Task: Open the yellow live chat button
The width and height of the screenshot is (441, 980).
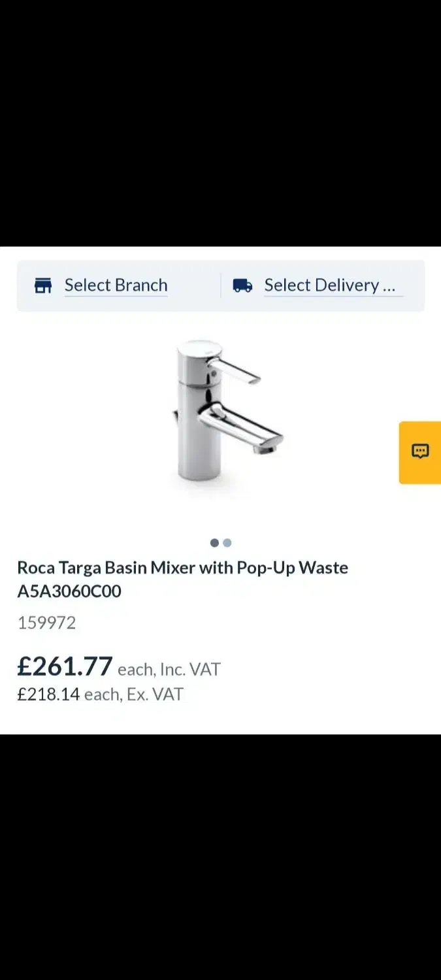Action: pos(420,452)
